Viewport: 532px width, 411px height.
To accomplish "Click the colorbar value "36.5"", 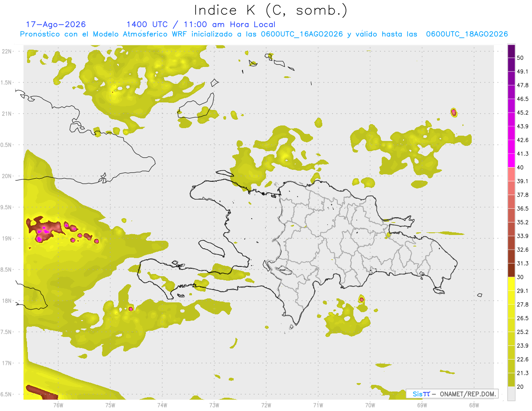I will tap(523, 208).
